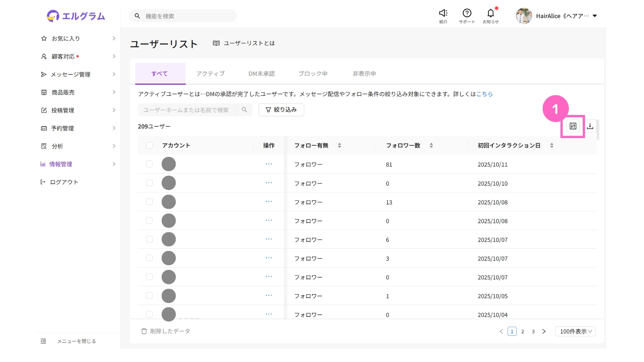Click the username search input field
Screen dimensions: 644x362
click(186, 110)
